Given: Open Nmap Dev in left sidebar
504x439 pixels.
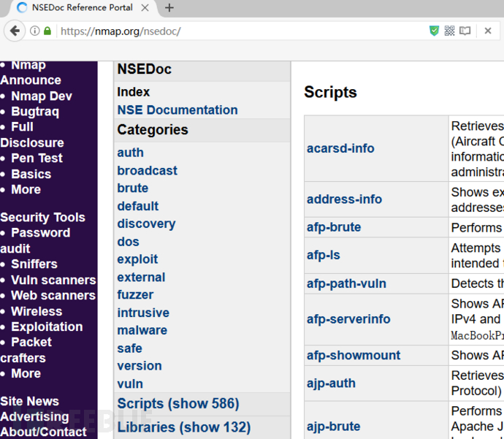Looking at the screenshot, I should (41, 96).
